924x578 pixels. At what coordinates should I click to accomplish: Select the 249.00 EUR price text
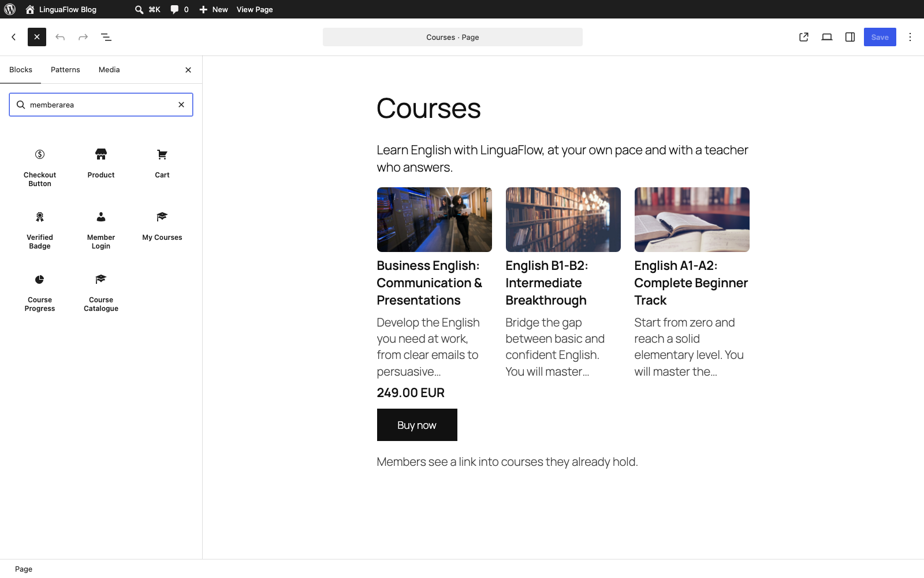point(411,392)
